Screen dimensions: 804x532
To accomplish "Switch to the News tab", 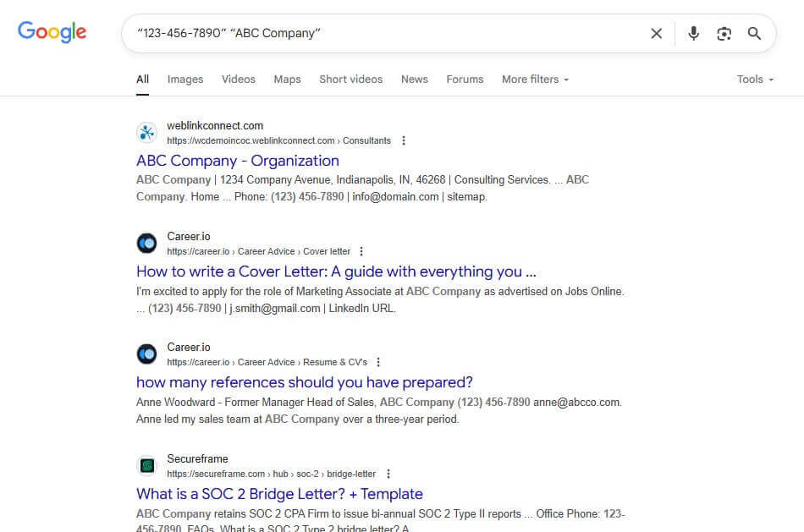I will pos(415,80).
